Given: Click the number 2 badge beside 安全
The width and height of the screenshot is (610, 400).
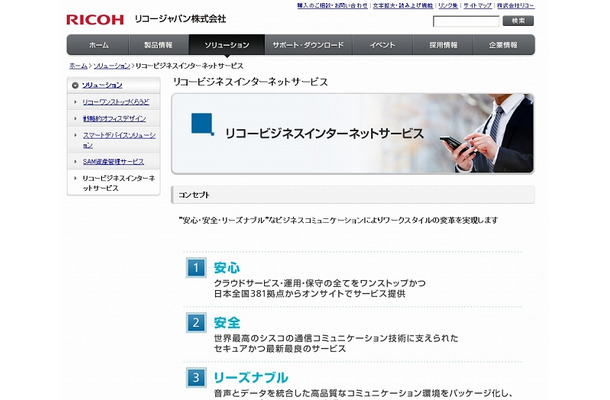Looking at the screenshot, I should tap(196, 323).
